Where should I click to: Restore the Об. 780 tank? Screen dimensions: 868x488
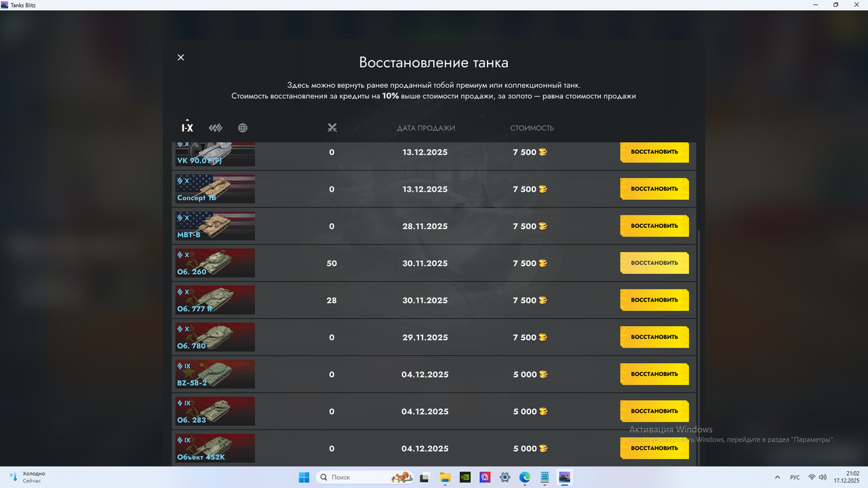(654, 337)
